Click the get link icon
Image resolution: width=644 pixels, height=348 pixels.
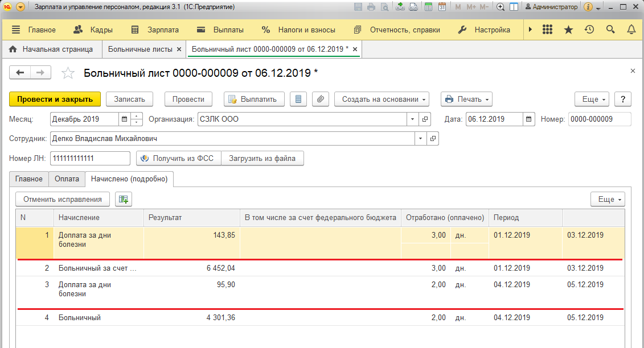[x=400, y=7]
